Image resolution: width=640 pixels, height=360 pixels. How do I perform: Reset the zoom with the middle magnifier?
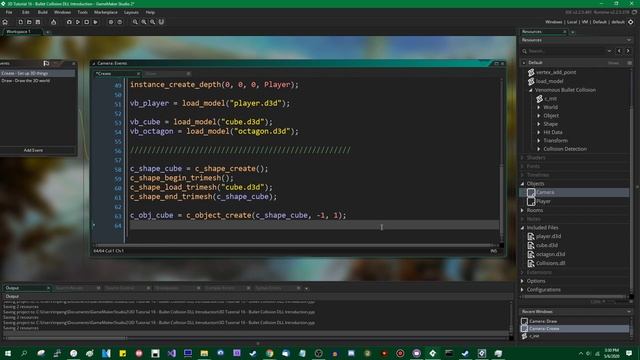144,22
